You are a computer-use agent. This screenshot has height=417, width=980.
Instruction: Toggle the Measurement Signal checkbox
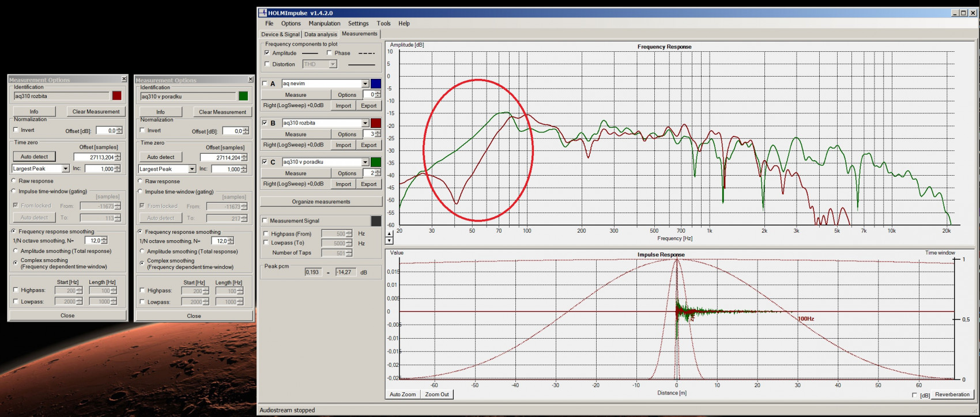coord(265,221)
